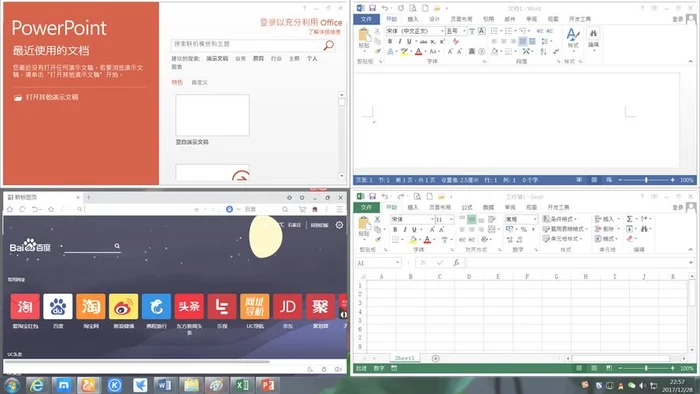Expand the Excel formula bar
Viewport: 700px width, 394px height.
[x=691, y=263]
